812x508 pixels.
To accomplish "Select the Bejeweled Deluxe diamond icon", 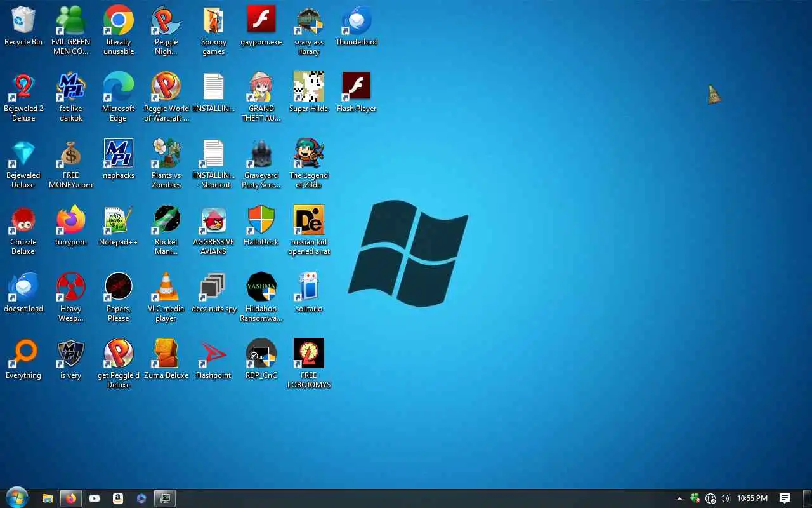I will 23,164.
